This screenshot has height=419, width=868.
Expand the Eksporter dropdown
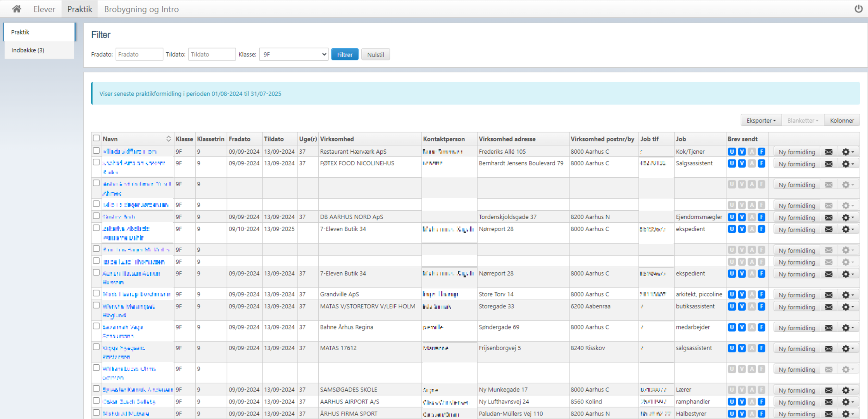click(x=761, y=121)
